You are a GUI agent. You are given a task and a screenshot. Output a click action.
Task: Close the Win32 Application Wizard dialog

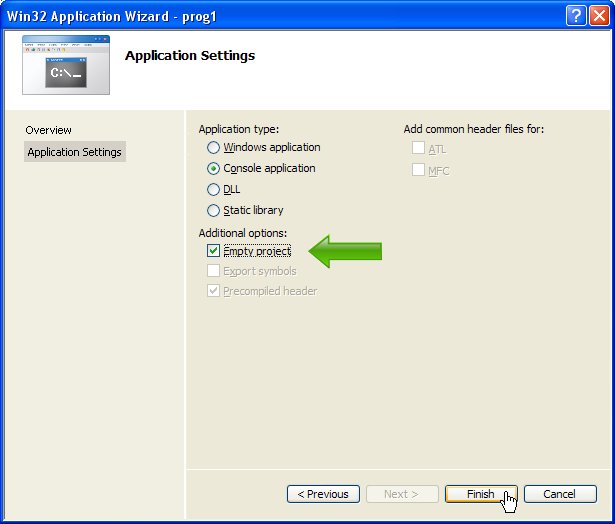598,15
